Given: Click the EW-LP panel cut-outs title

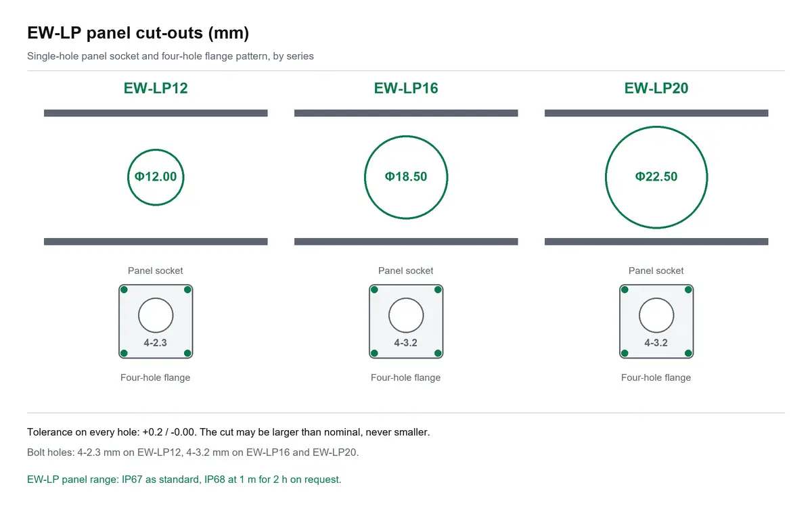Looking at the screenshot, I should (138, 32).
